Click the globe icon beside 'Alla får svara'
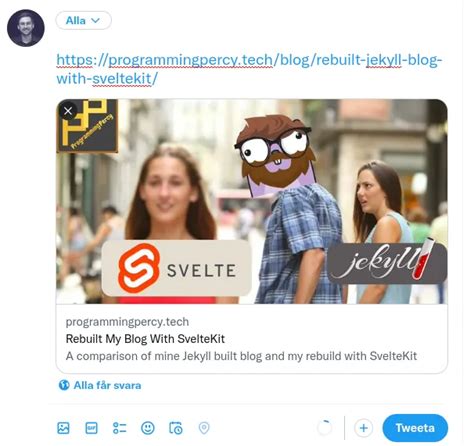The height and width of the screenshot is (446, 474). (64, 385)
